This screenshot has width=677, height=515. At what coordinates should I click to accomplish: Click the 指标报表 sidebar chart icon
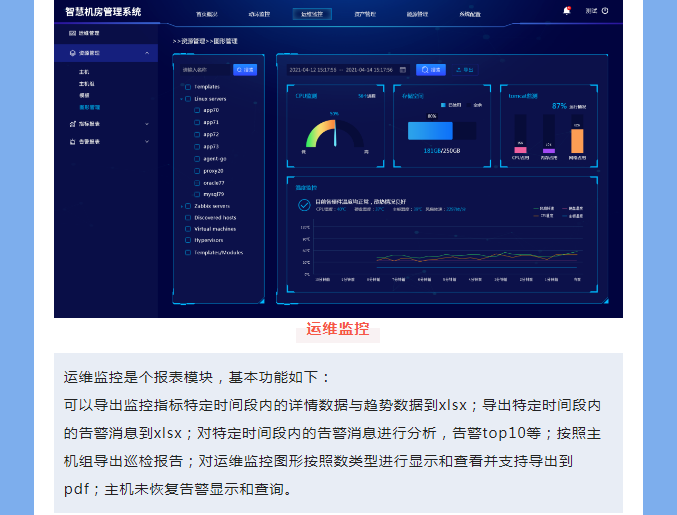[x=71, y=124]
